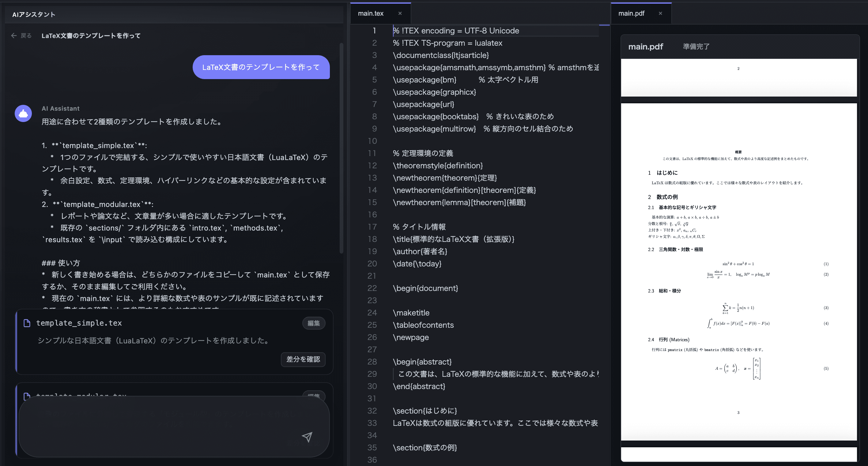Click the AI Assistant avatar icon
This screenshot has height=466, width=868.
pos(23,113)
